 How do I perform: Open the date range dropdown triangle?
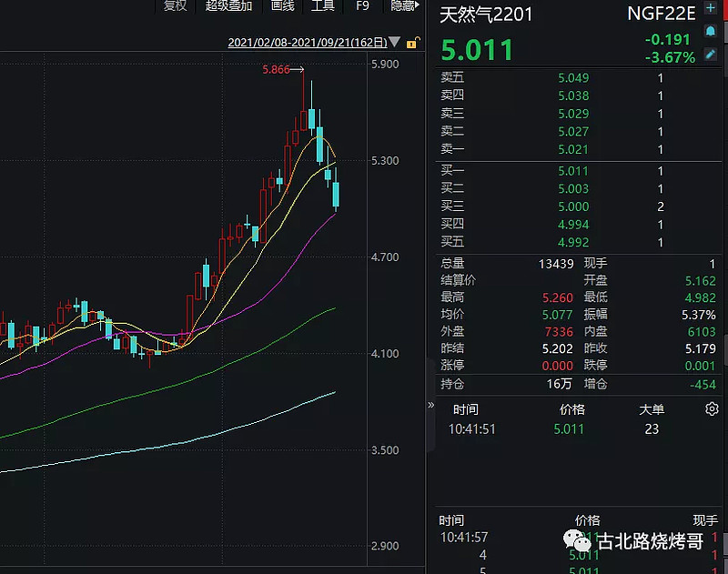(x=394, y=42)
